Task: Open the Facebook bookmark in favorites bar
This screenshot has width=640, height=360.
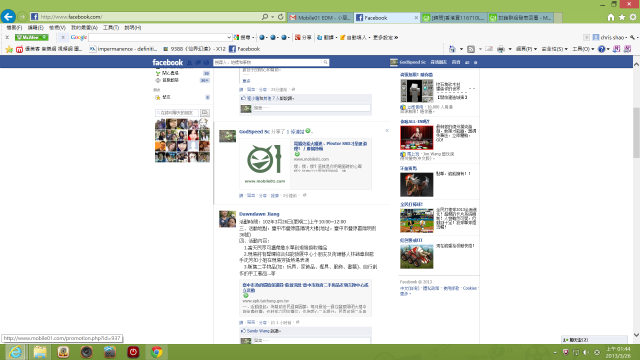Action: click(x=244, y=49)
